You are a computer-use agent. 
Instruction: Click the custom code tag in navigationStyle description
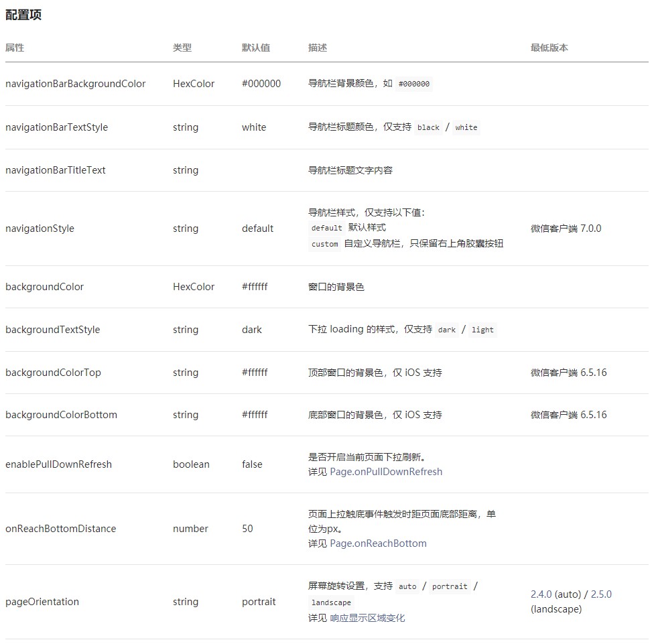click(x=325, y=245)
